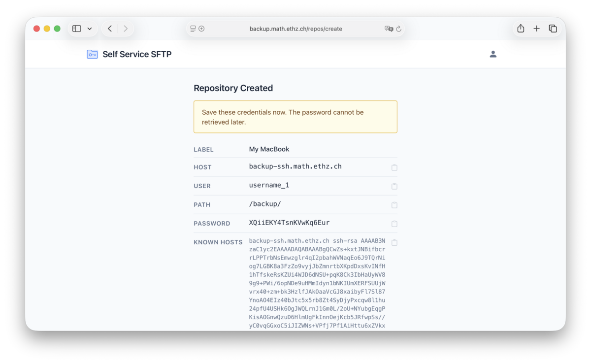Select the password text XQiiEKY4TsnKVwKq6Eur
The width and height of the screenshot is (591, 364).
pos(289,223)
